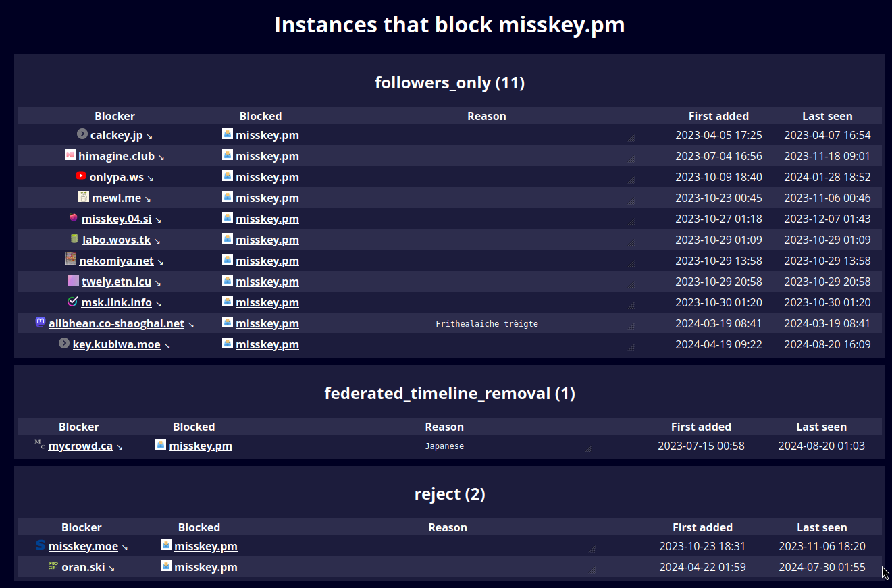Click the YouTube-style icon beside onlypa.ws
This screenshot has height=588, width=892.
(81, 176)
